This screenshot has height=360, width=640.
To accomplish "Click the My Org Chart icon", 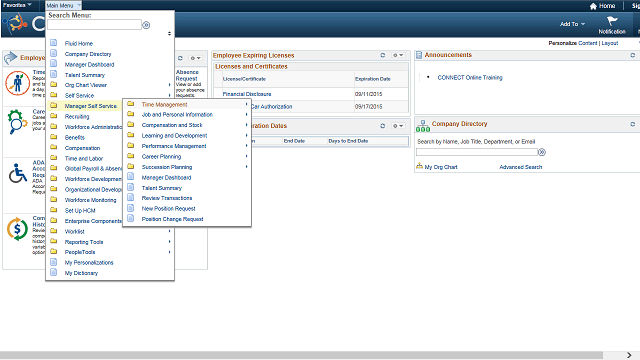I will 419,166.
